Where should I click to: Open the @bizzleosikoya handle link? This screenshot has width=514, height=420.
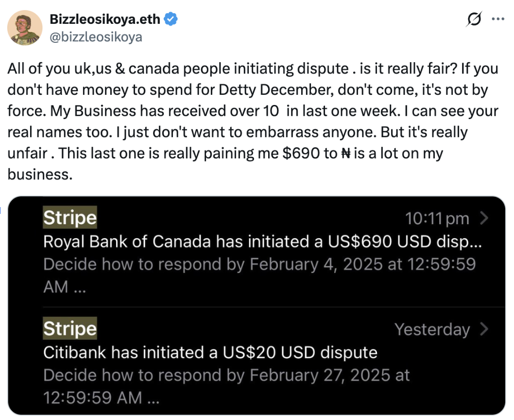[96, 37]
